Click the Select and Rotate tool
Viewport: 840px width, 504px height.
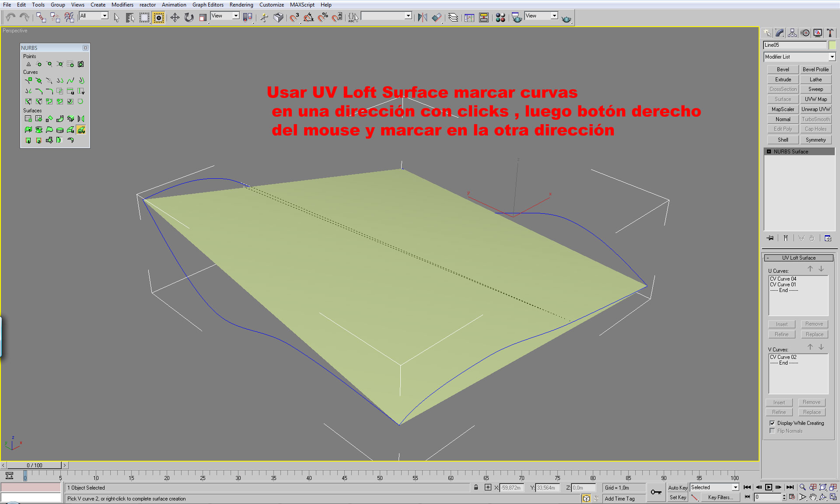coord(189,17)
